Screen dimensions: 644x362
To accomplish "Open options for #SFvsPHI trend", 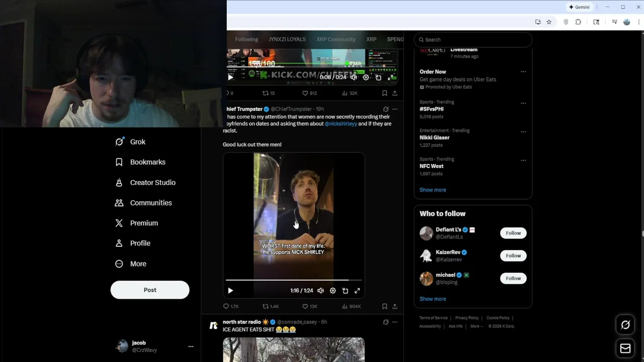I will [x=523, y=104].
